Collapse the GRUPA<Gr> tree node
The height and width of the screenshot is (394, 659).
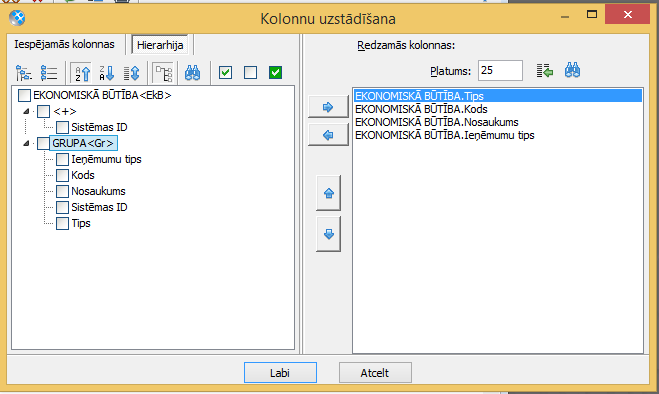tap(26, 143)
